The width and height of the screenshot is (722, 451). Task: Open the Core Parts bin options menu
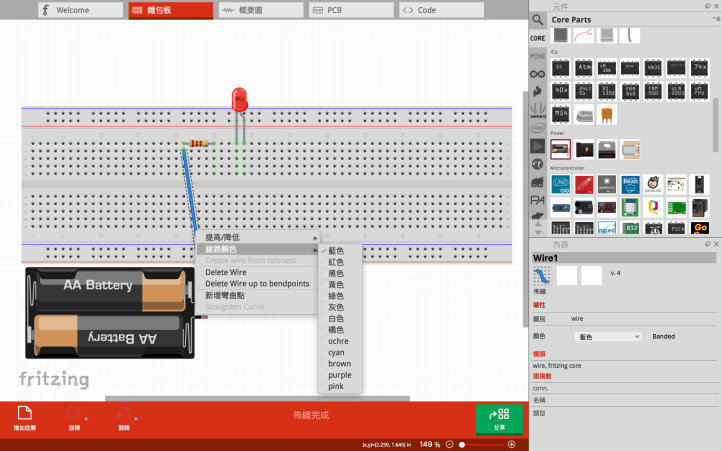714,19
